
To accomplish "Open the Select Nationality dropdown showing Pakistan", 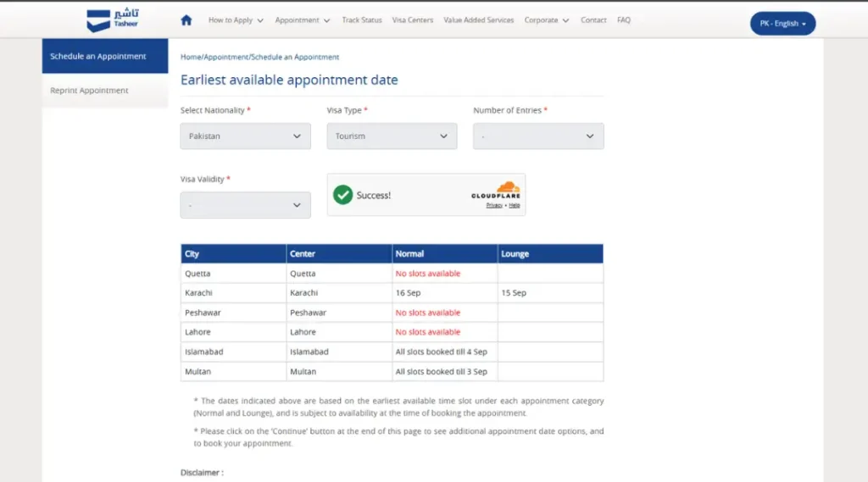I will click(x=245, y=136).
